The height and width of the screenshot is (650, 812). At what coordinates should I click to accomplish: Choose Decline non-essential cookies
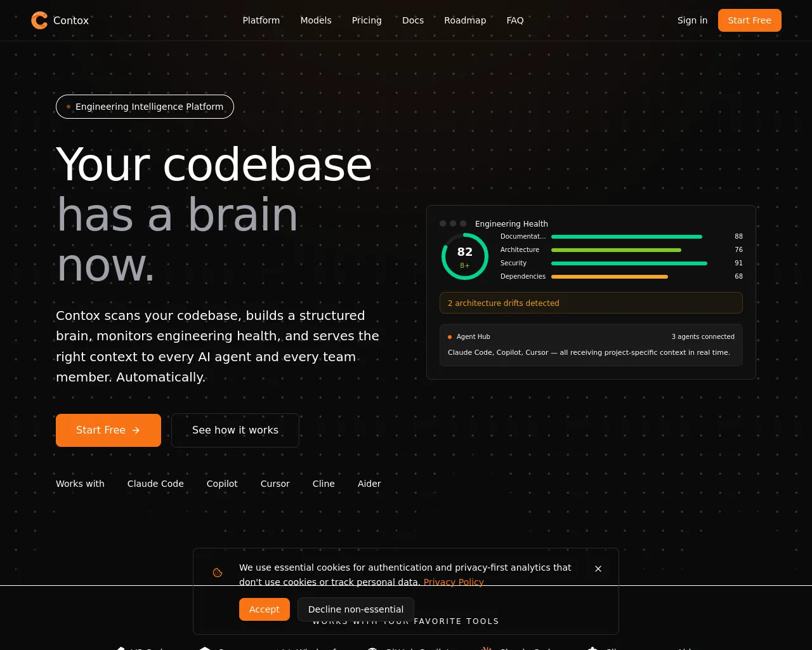(355, 609)
